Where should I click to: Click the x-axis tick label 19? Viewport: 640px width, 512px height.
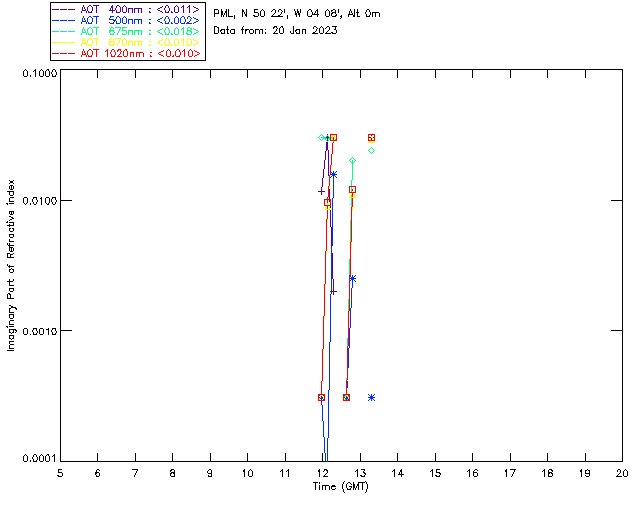click(x=585, y=473)
